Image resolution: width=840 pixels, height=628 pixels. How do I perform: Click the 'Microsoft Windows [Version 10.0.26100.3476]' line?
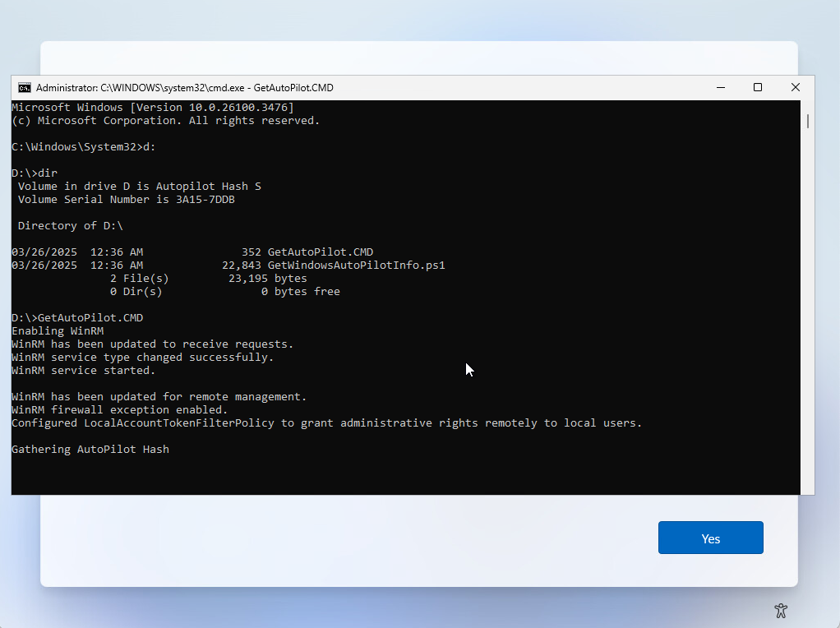[x=153, y=107]
